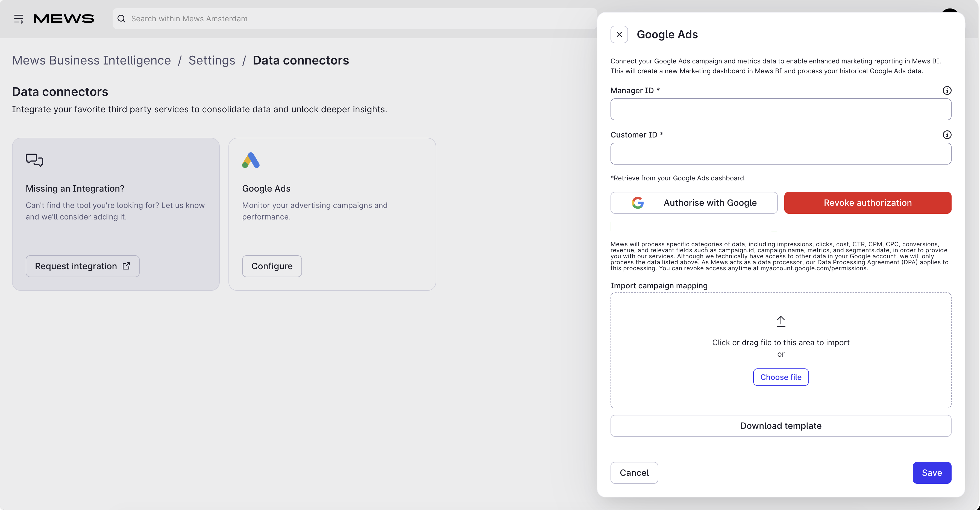980x510 pixels.
Task: Click the upload arrow icon
Action: pos(781,321)
